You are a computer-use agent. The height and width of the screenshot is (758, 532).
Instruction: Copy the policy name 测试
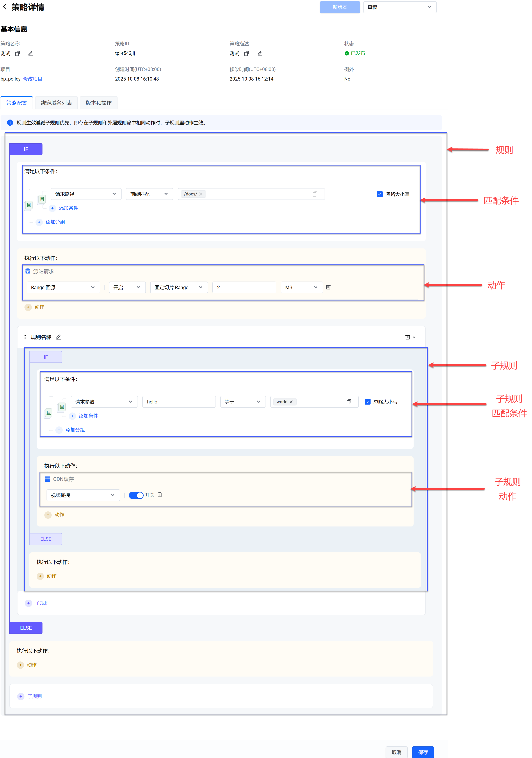point(17,54)
